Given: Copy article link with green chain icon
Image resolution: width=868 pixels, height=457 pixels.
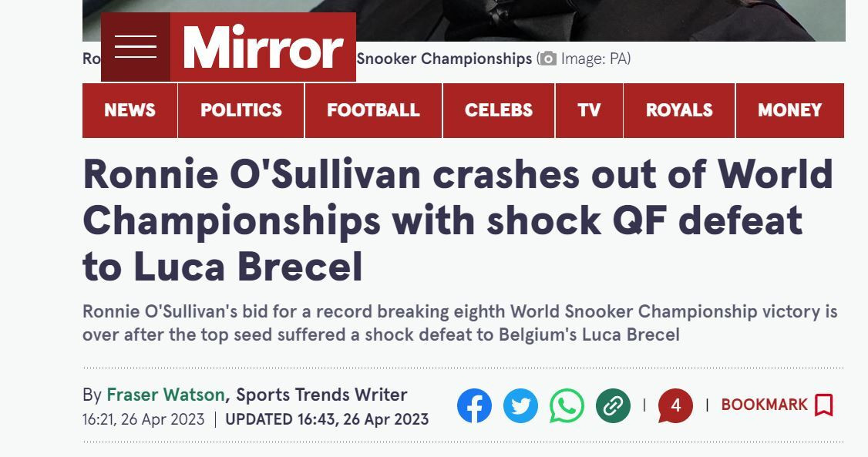Looking at the screenshot, I should [613, 405].
